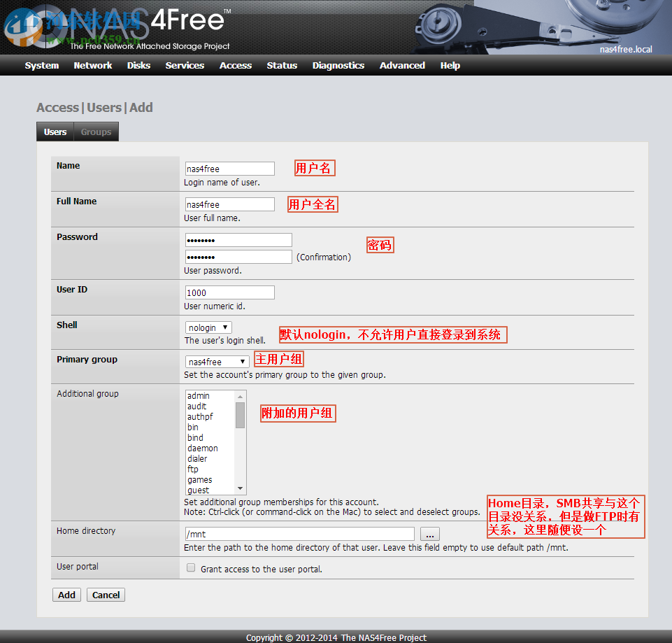Enable Grant access to user portal
This screenshot has width=672, height=643.
[x=191, y=568]
